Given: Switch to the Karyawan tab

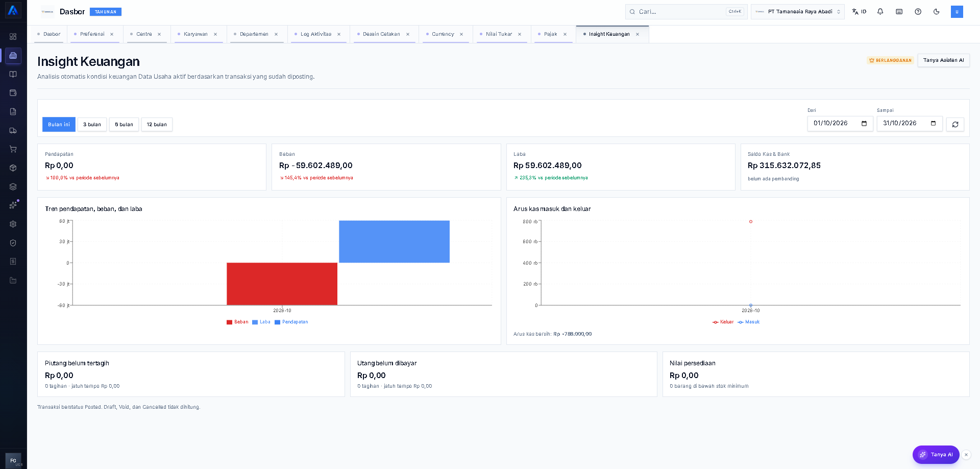Looking at the screenshot, I should [x=195, y=34].
